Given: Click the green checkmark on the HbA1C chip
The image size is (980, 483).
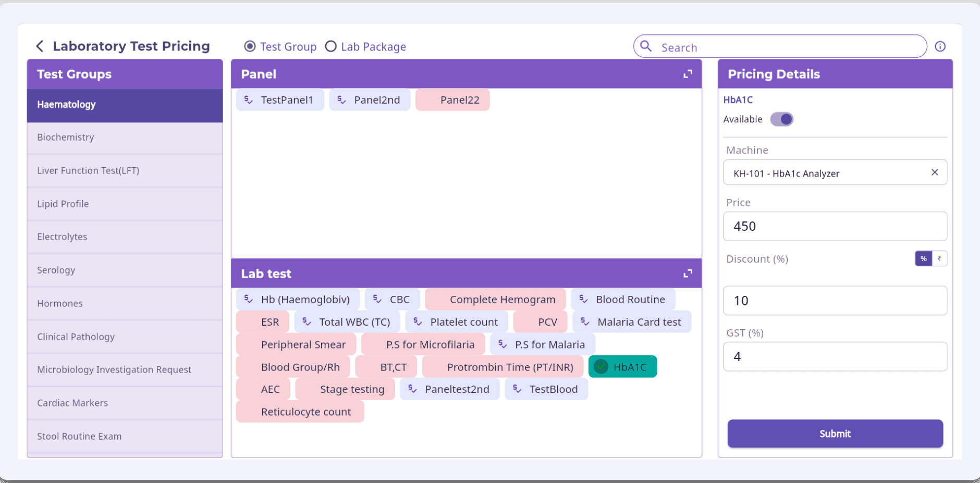Looking at the screenshot, I should (601, 367).
